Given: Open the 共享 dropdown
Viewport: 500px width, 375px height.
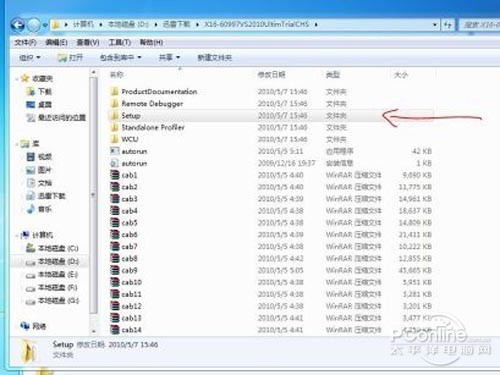Looking at the screenshot, I should pyautogui.click(x=169, y=58).
